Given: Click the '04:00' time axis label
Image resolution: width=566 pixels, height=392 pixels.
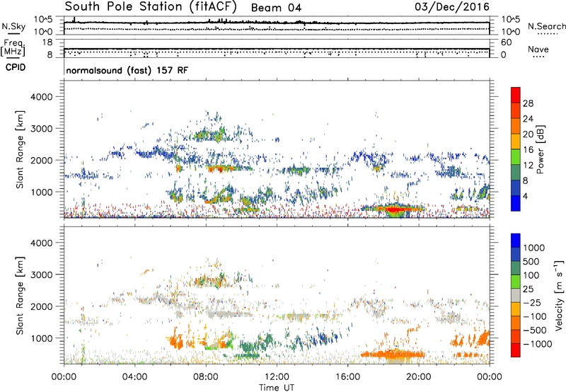Looking at the screenshot, I should coord(134,377).
